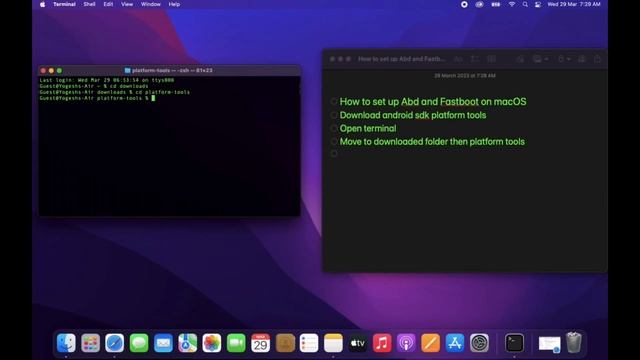Open Podcasts app in the Dock
Image resolution: width=640 pixels, height=360 pixels.
coord(406,343)
